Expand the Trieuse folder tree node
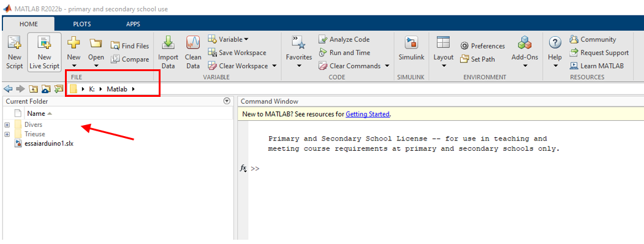Screen dimensions: 644x244 coord(7,134)
